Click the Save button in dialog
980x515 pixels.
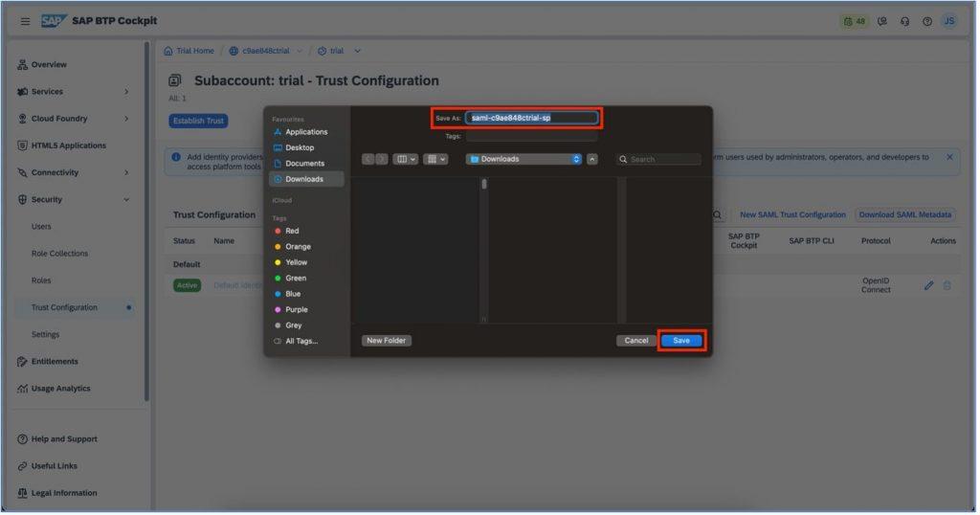pos(683,341)
